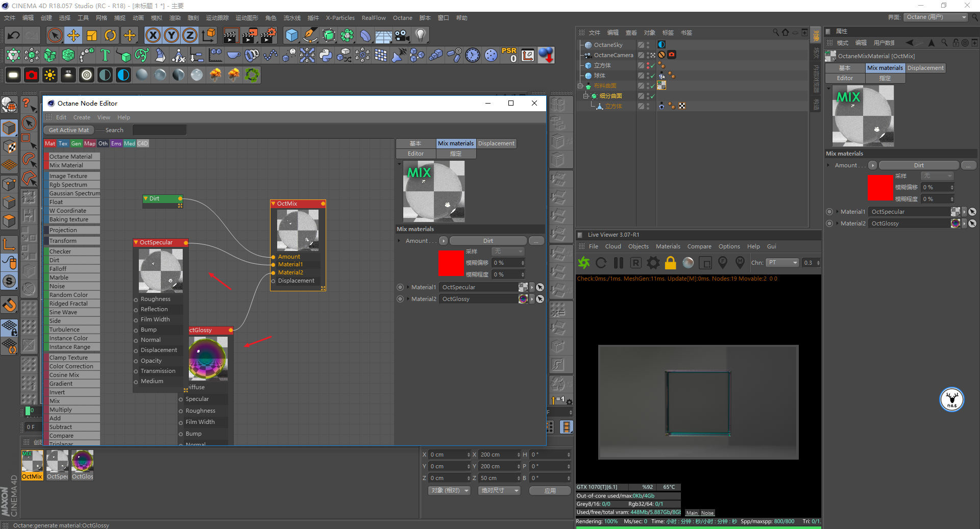This screenshot has height=529, width=980.
Task: Toggle Live Viewer resolution lock
Action: pos(671,263)
